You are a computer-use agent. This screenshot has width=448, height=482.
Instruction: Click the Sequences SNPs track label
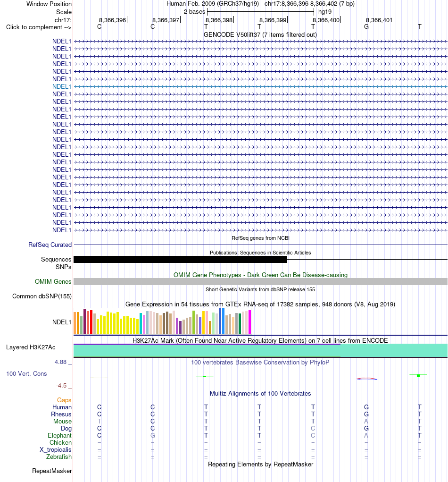coord(56,263)
